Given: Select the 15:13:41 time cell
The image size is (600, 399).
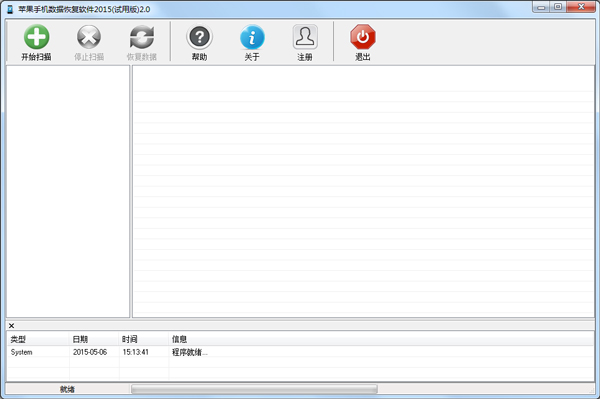Looking at the screenshot, I should [135, 352].
